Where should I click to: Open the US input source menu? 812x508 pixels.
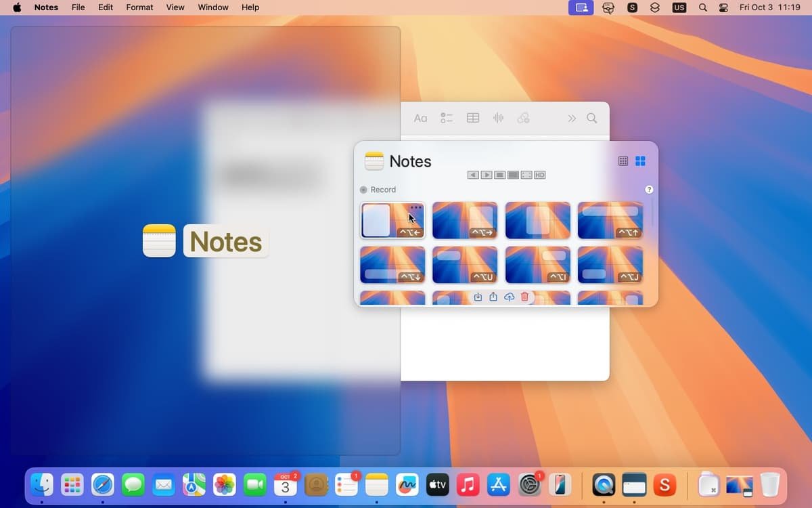679,7
